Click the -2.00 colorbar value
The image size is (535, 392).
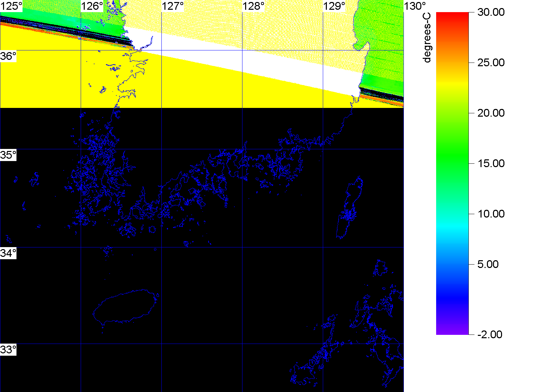(490, 335)
